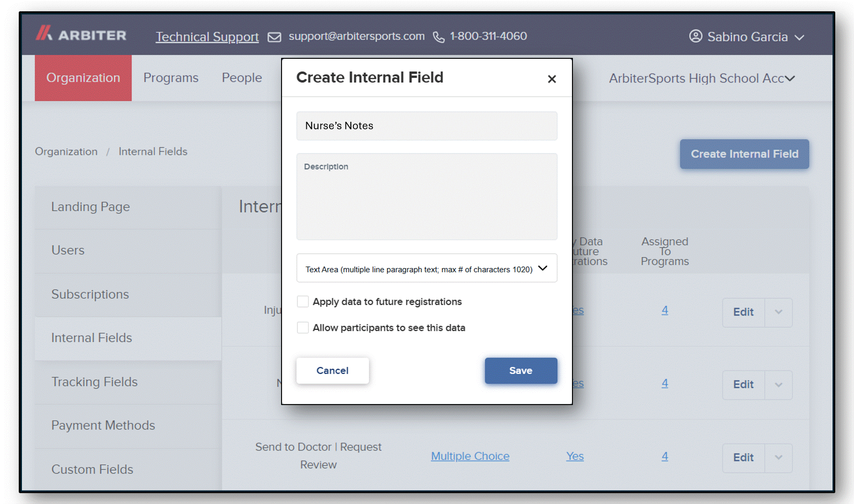
Task: Click the email envelope icon
Action: coord(274,37)
